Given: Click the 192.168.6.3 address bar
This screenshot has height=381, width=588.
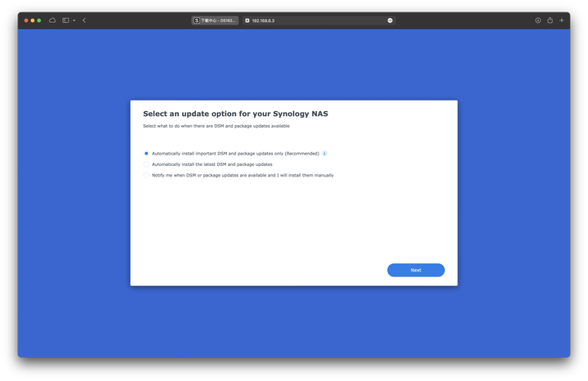Looking at the screenshot, I should pyautogui.click(x=319, y=20).
